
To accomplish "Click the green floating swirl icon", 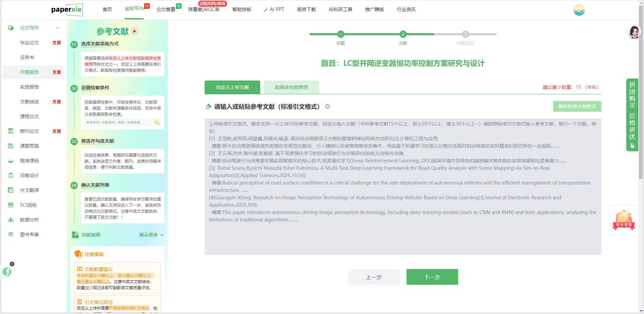I will 7,272.
